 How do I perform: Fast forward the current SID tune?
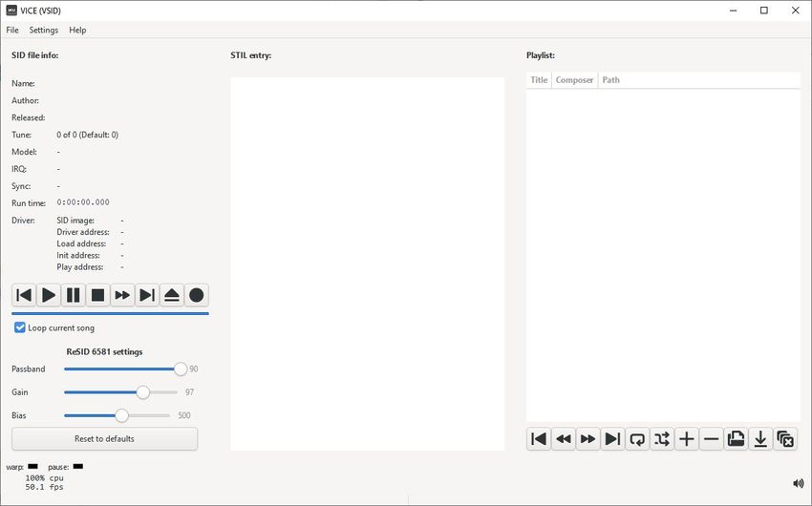pyautogui.click(x=122, y=295)
